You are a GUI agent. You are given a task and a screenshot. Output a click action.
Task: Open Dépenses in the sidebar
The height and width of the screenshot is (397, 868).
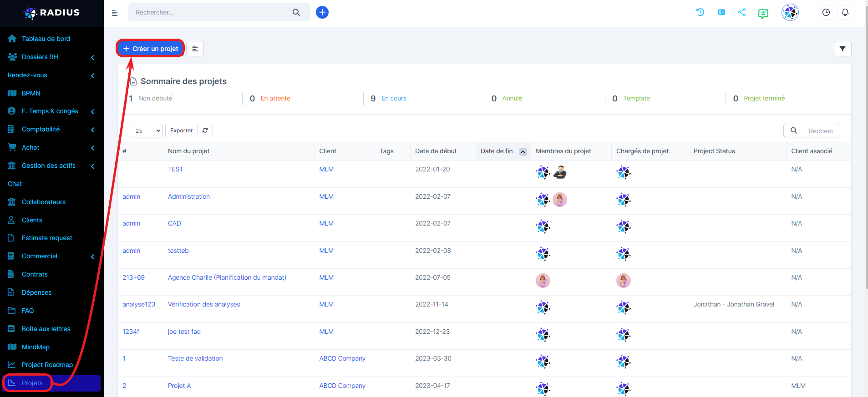click(36, 292)
